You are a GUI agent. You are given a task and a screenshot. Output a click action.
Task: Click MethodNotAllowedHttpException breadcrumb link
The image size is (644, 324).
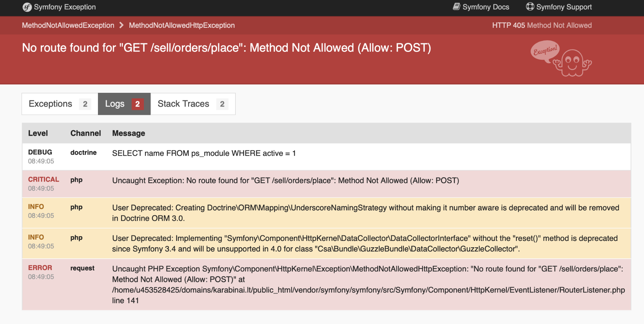click(x=182, y=25)
